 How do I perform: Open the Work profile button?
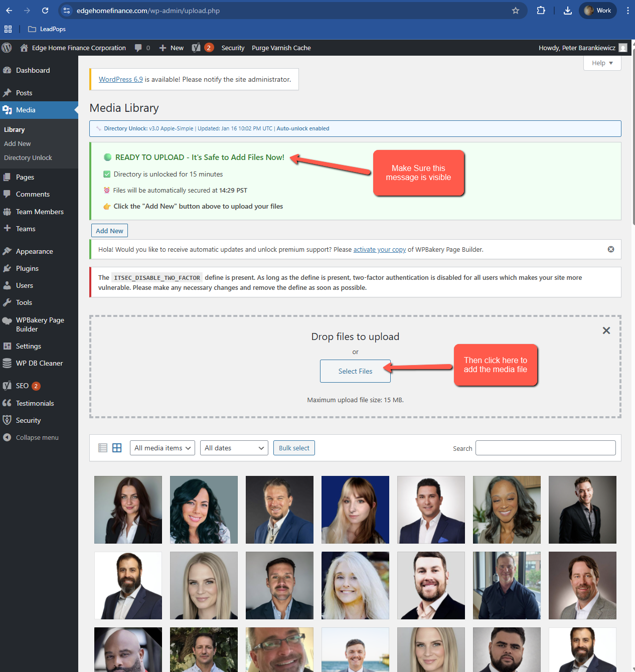[x=597, y=11]
